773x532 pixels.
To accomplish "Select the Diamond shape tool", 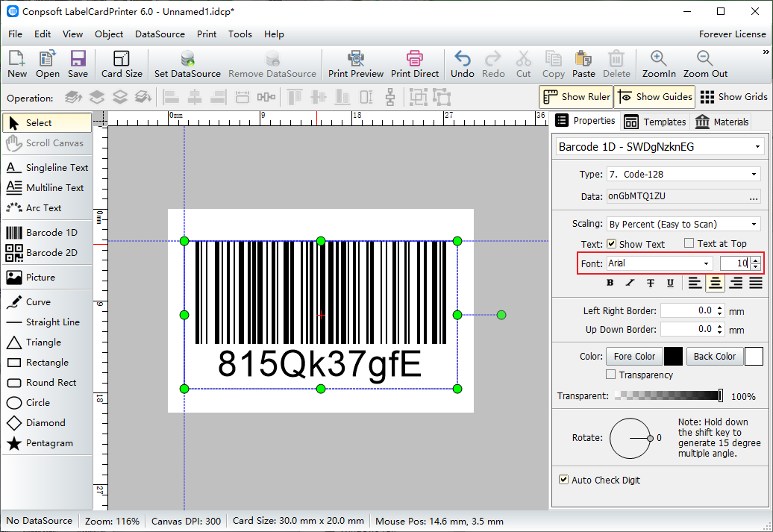I will tap(47, 423).
